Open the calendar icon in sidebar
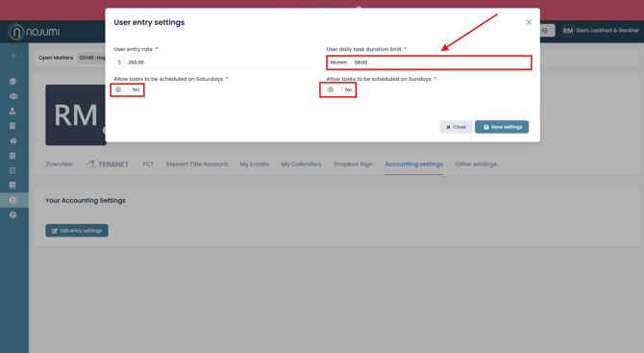The height and width of the screenshot is (353, 644). click(12, 155)
